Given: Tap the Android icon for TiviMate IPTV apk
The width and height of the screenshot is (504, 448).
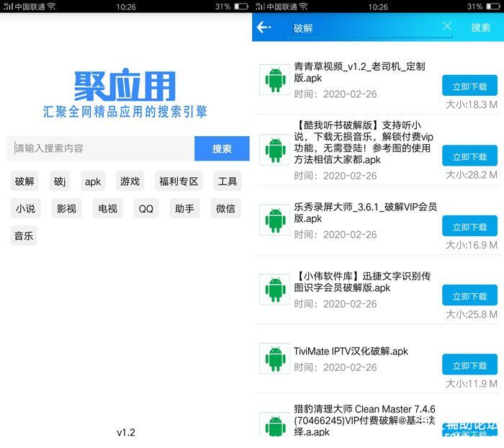Looking at the screenshot, I should click(x=275, y=359).
